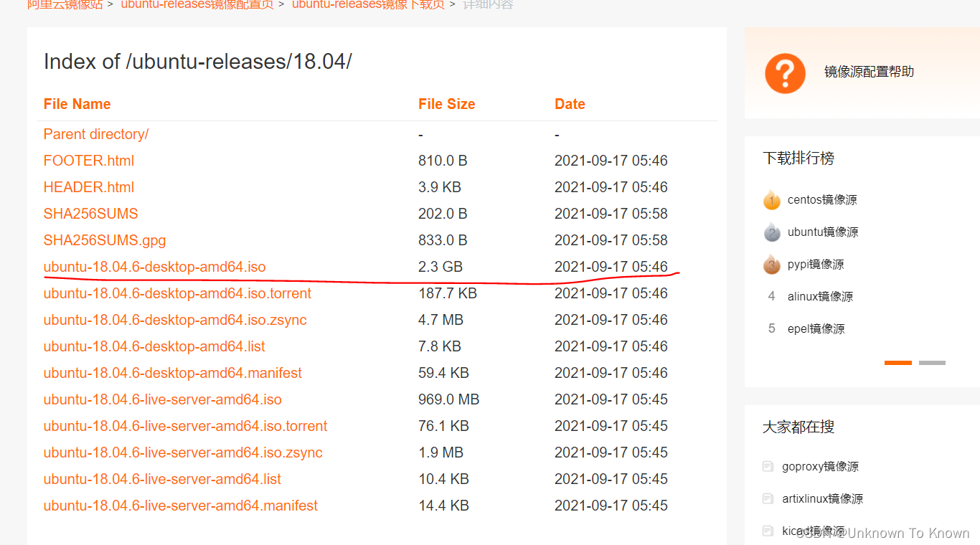Image resolution: width=980 pixels, height=545 pixels.
Task: Click the 3.9 KB file size value
Action: [440, 187]
